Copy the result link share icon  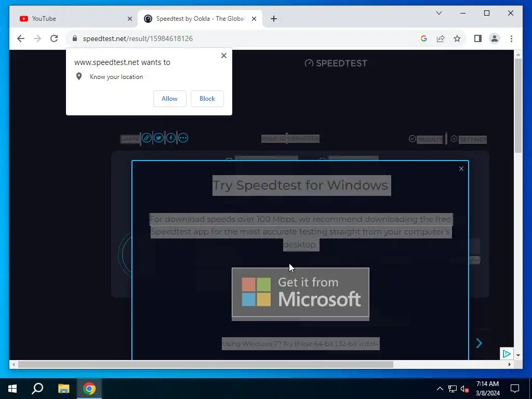tap(147, 138)
